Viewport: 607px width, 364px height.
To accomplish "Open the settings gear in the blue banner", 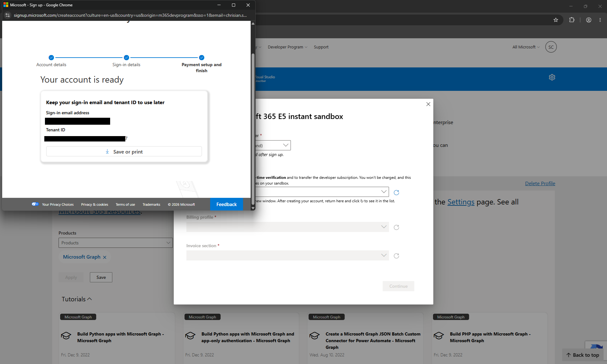I will [x=552, y=77].
